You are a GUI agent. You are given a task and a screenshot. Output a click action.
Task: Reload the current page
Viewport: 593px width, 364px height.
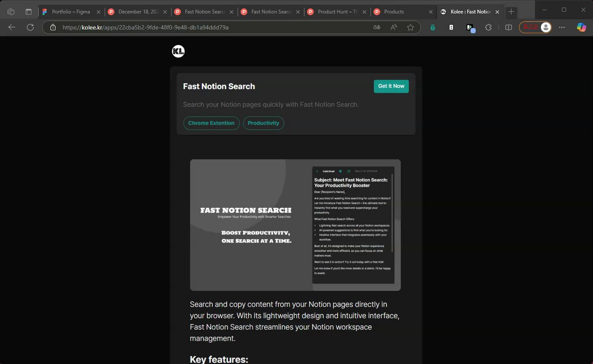[x=30, y=27]
